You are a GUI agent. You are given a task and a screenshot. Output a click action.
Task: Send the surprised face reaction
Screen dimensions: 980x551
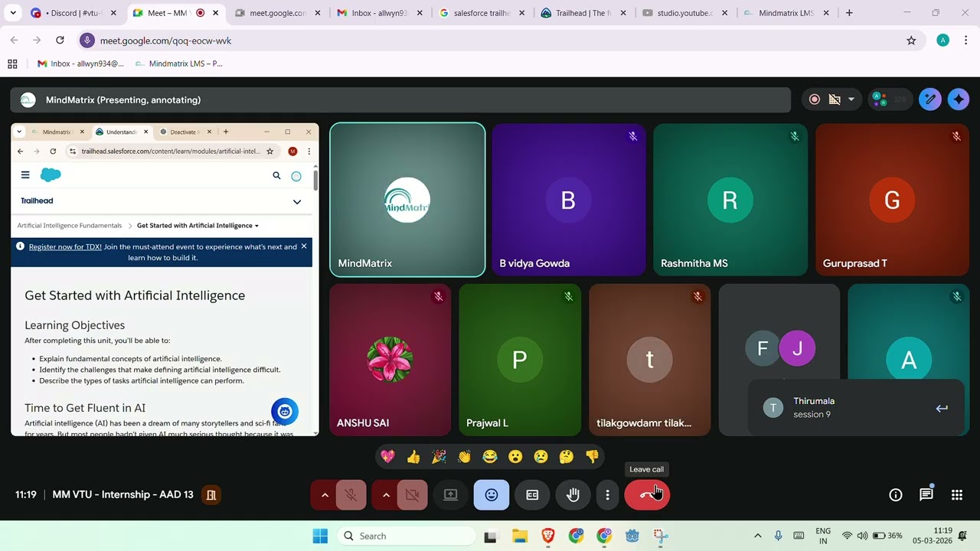click(x=515, y=457)
